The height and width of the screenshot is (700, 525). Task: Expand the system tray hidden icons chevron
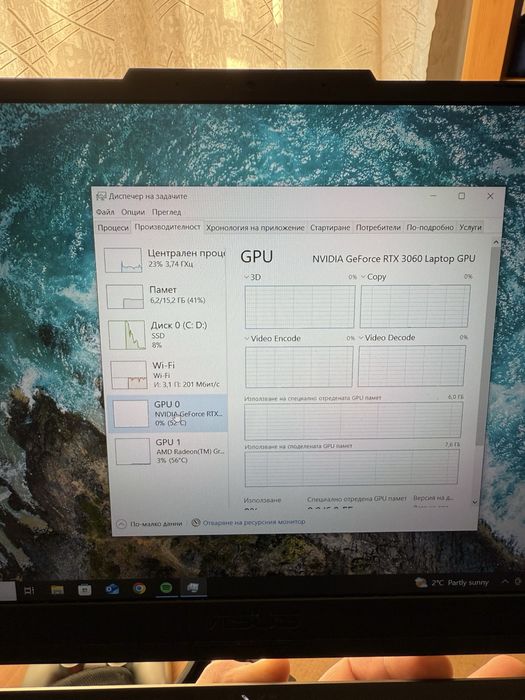[x=505, y=581]
